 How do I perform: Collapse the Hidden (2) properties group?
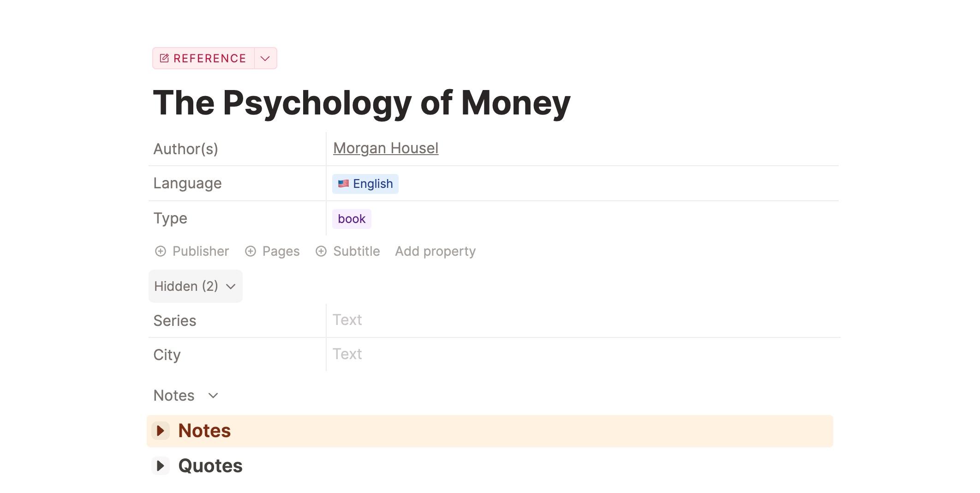tap(196, 286)
